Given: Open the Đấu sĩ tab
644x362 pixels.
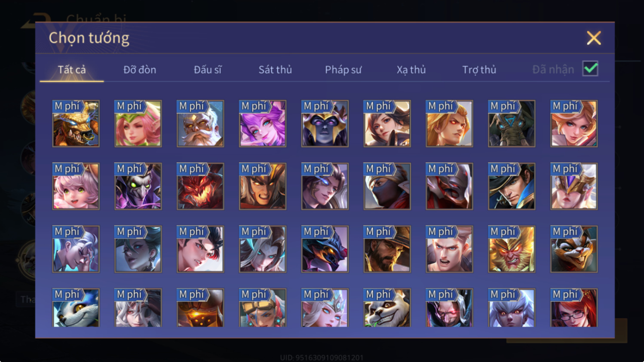Looking at the screenshot, I should (208, 70).
